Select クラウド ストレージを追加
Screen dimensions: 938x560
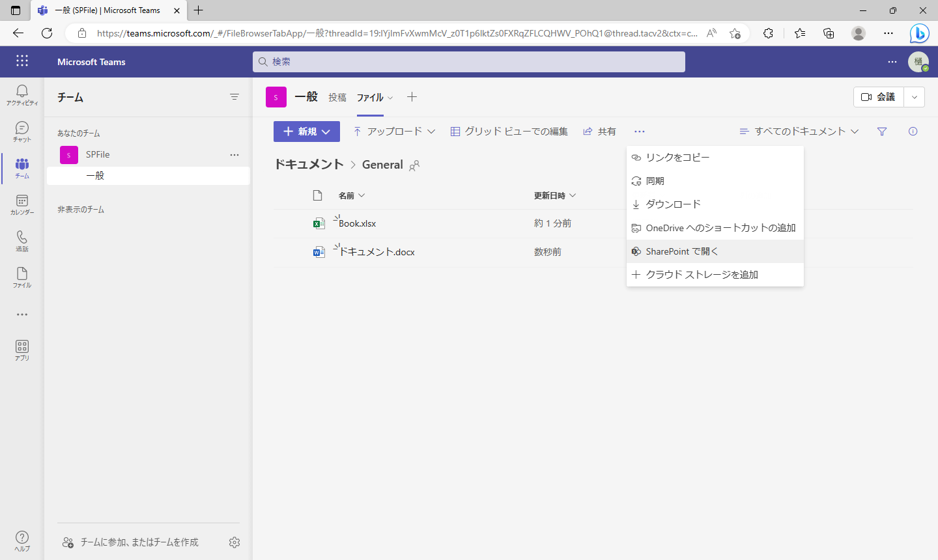(x=715, y=275)
